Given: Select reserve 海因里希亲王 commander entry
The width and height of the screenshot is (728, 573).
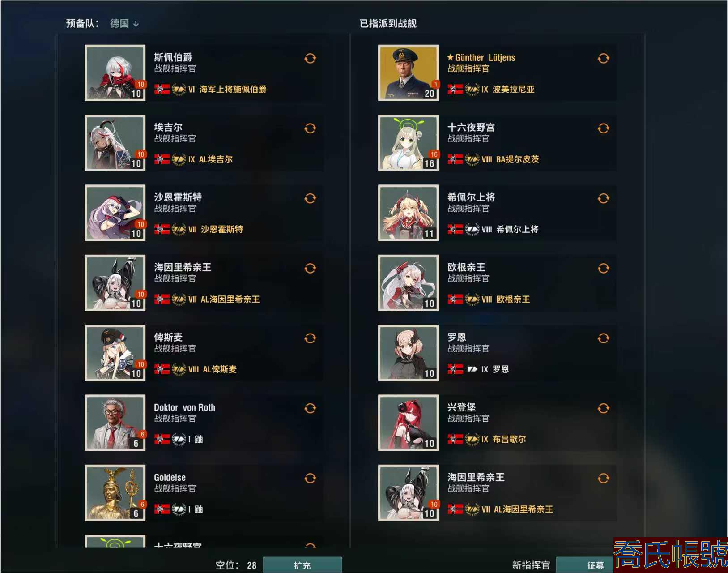Looking at the screenshot, I should (204, 283).
